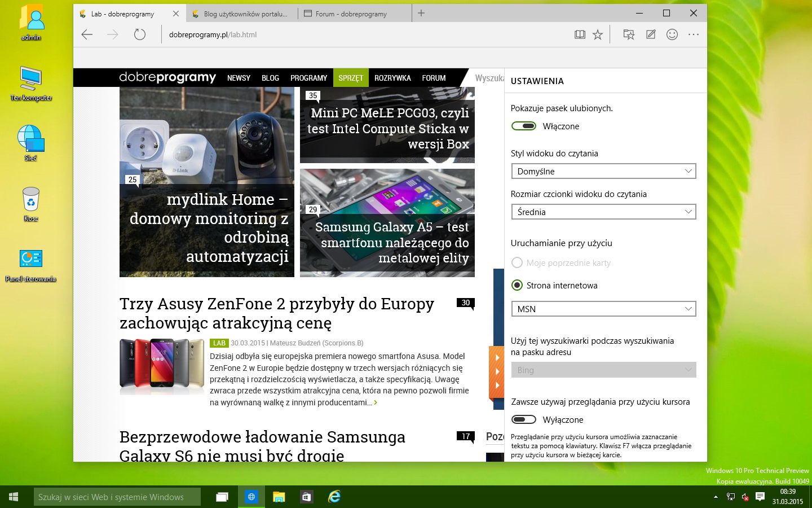Click the read-more arrow after ZenFone excerpt
This screenshot has height=508, width=812.
(x=376, y=402)
